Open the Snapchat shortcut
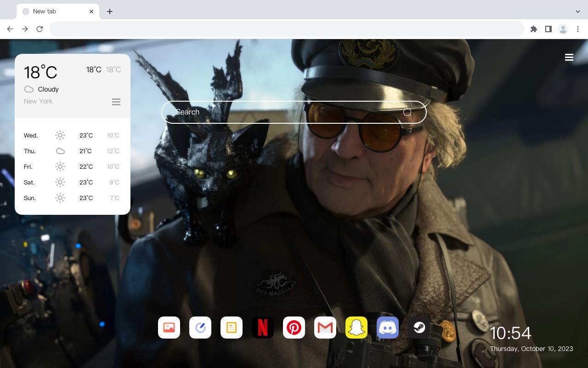588x368 pixels. coord(356,328)
